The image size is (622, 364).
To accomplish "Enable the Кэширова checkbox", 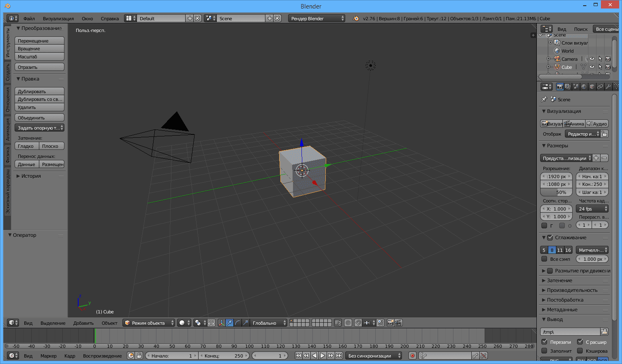I will click(580, 351).
